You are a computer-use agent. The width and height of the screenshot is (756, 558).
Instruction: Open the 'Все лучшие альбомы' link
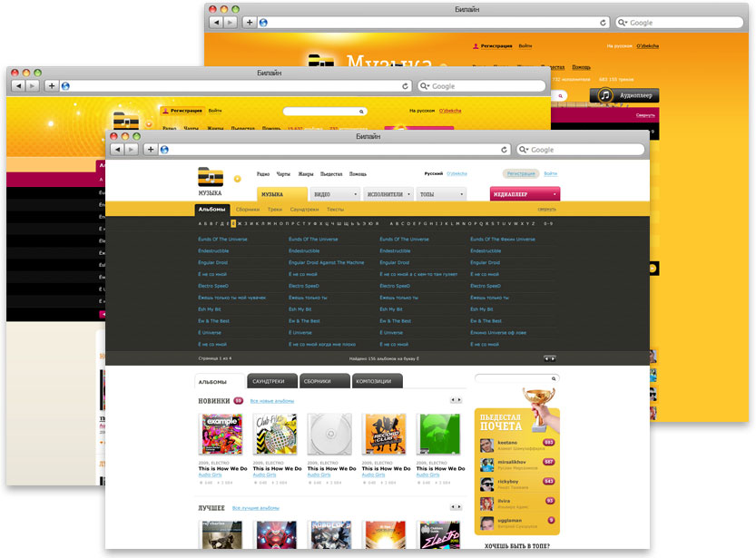tap(256, 508)
